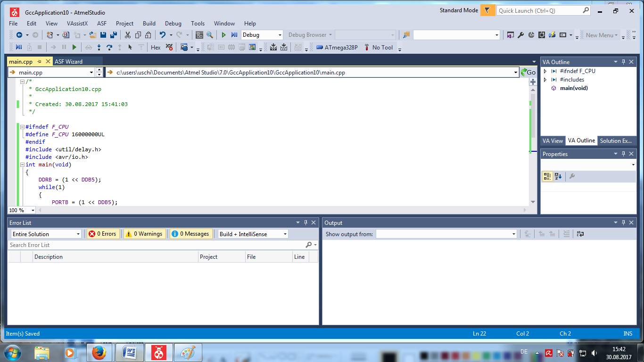
Task: Click the Cut scissors icon
Action: pyautogui.click(x=127, y=35)
